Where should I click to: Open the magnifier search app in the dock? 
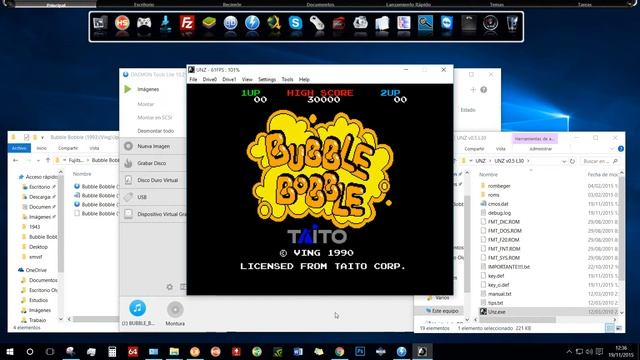click(x=425, y=23)
